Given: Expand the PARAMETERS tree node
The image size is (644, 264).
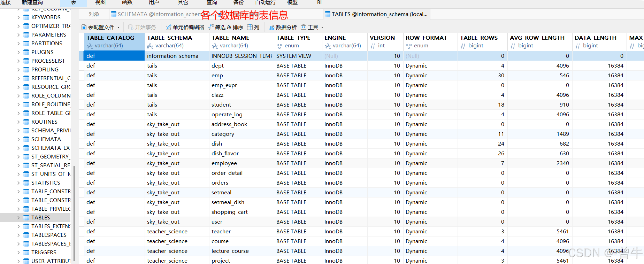Looking at the screenshot, I should pos(18,35).
